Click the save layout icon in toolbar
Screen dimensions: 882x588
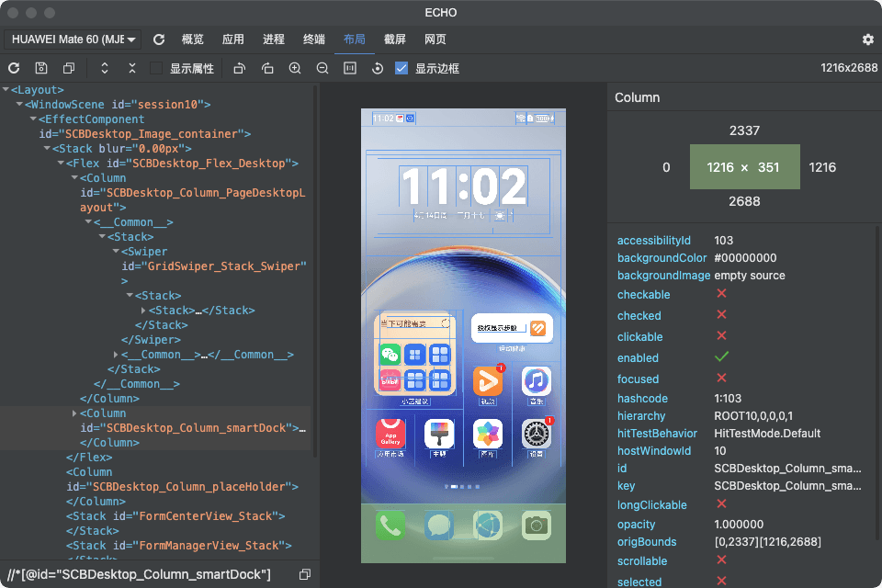point(41,68)
